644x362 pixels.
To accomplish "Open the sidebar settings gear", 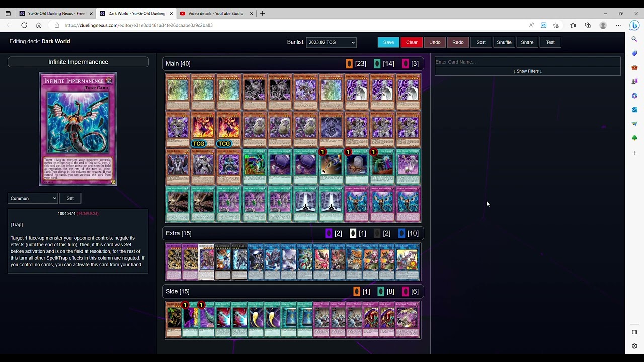I will (634, 346).
